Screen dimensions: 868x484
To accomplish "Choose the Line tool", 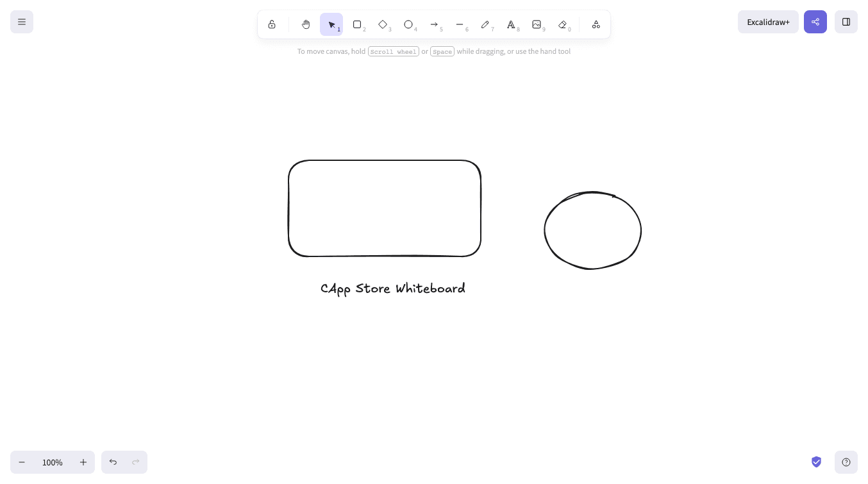I will [460, 24].
